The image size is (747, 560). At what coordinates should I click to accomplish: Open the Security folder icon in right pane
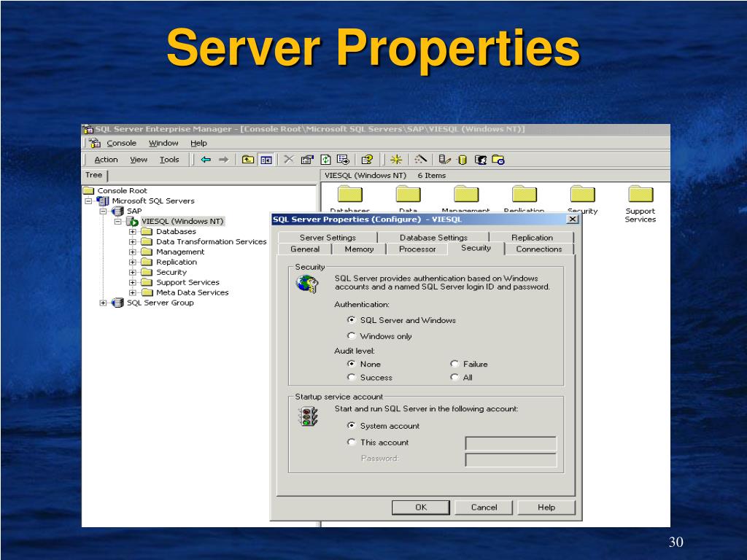click(582, 194)
